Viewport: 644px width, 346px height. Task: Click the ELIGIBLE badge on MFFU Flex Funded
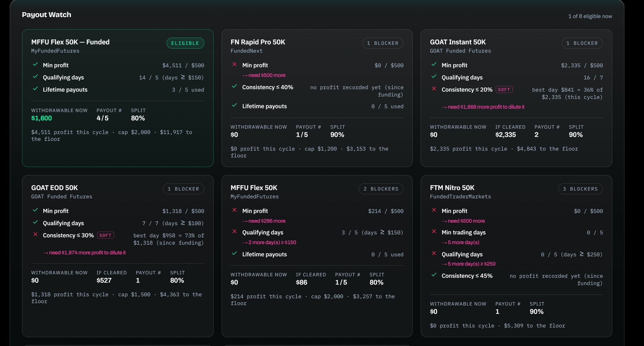(185, 43)
